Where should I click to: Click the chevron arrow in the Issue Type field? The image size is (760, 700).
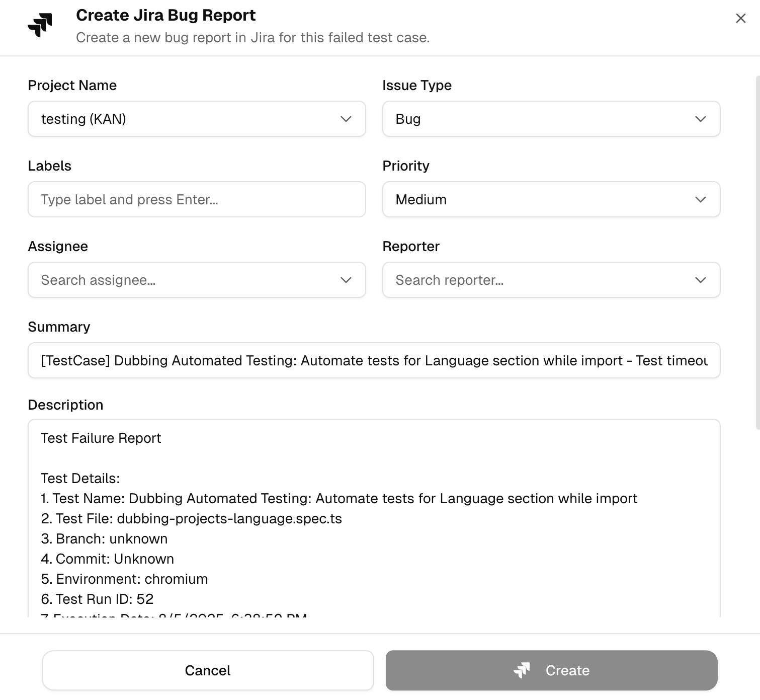click(x=700, y=119)
